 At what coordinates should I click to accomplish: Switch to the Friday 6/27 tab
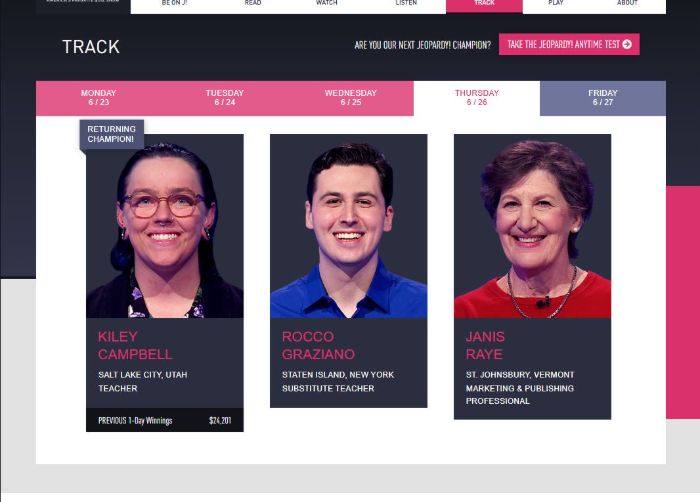coord(603,98)
